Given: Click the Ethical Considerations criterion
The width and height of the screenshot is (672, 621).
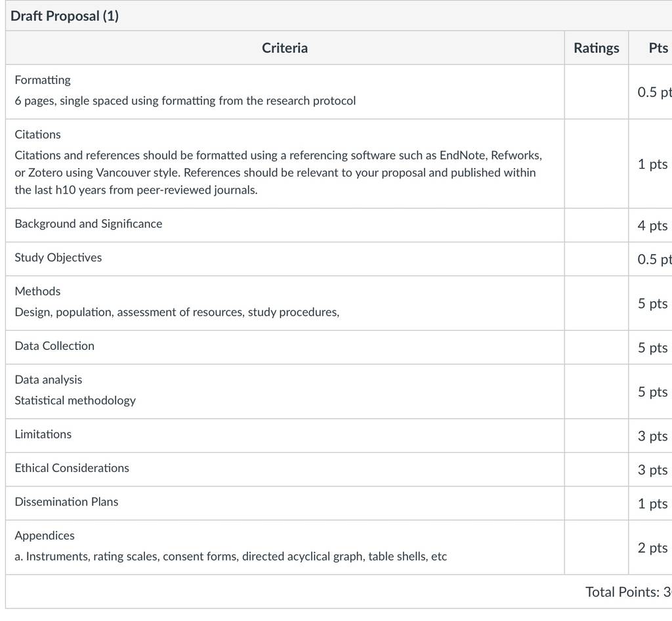Looking at the screenshot, I should click(x=72, y=468).
